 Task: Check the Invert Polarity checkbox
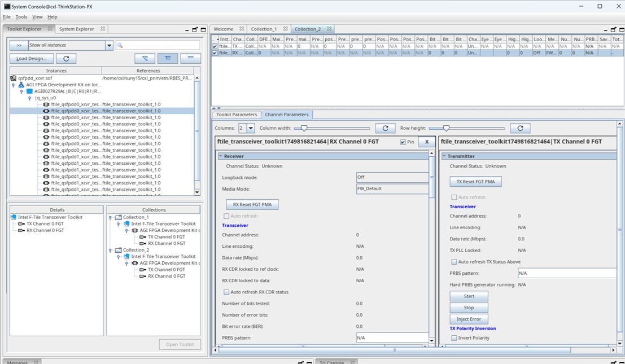pyautogui.click(x=454, y=338)
